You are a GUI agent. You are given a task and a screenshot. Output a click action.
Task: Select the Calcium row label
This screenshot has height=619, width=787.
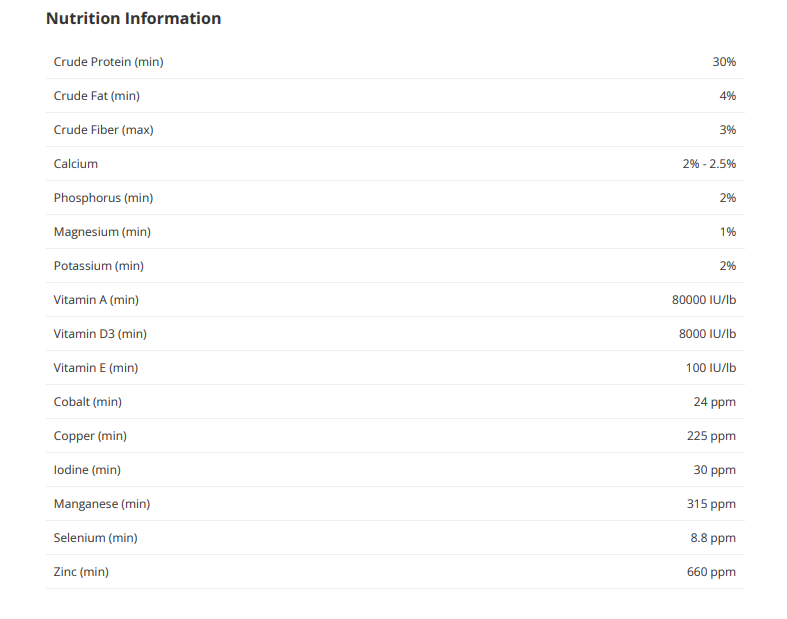tap(76, 164)
